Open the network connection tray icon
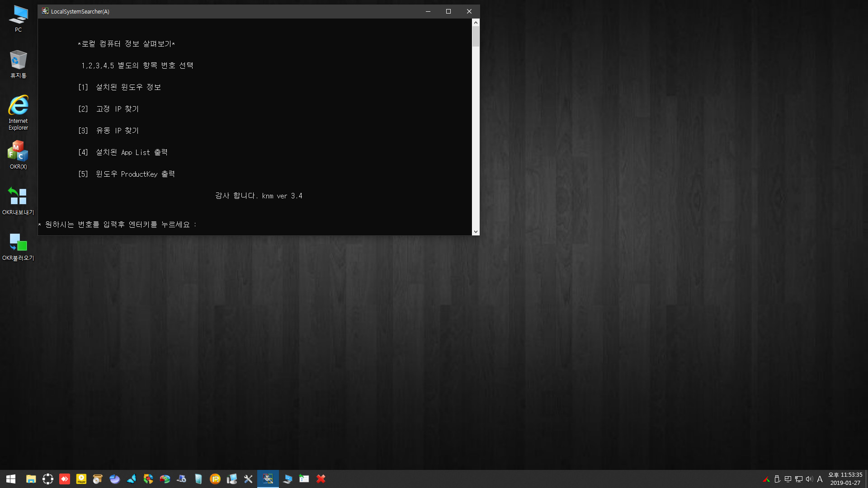The image size is (868, 488). [799, 479]
